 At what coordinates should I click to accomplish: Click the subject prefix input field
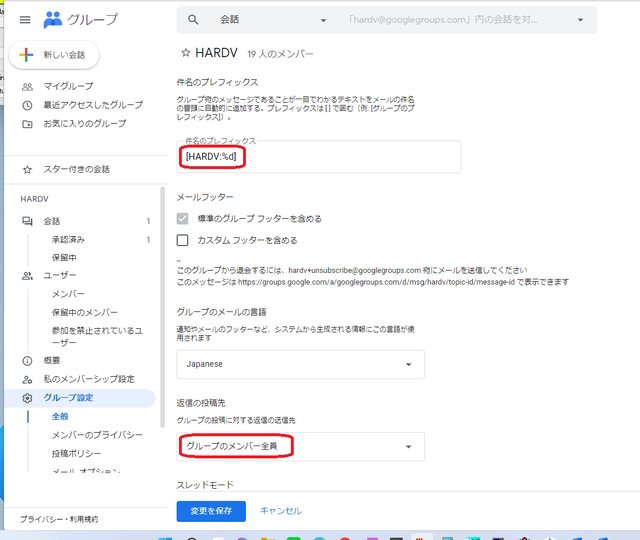coord(319,157)
